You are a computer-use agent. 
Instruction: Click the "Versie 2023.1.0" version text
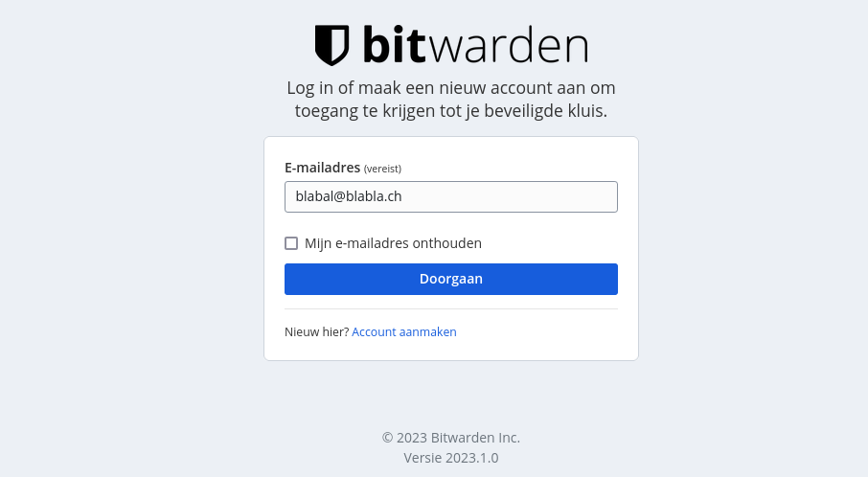(x=450, y=458)
